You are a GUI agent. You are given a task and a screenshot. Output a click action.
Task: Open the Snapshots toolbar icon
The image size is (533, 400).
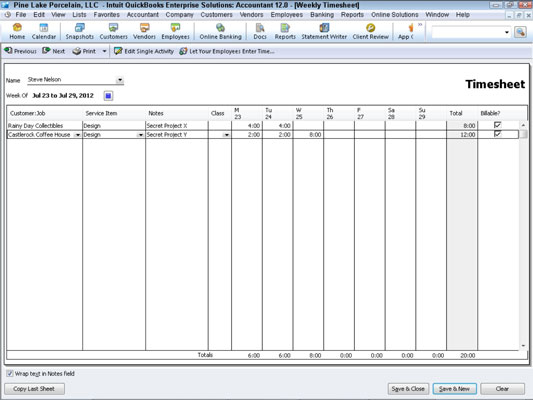pyautogui.click(x=80, y=28)
